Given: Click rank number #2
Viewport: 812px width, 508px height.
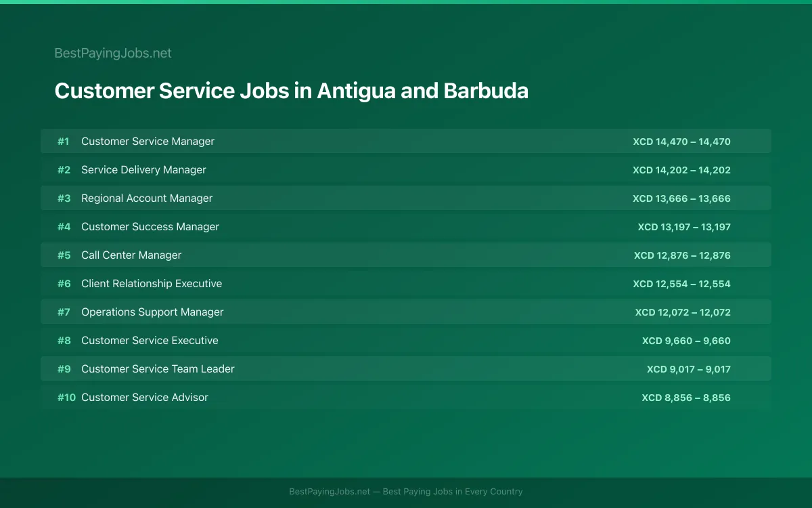Looking at the screenshot, I should click(64, 170).
